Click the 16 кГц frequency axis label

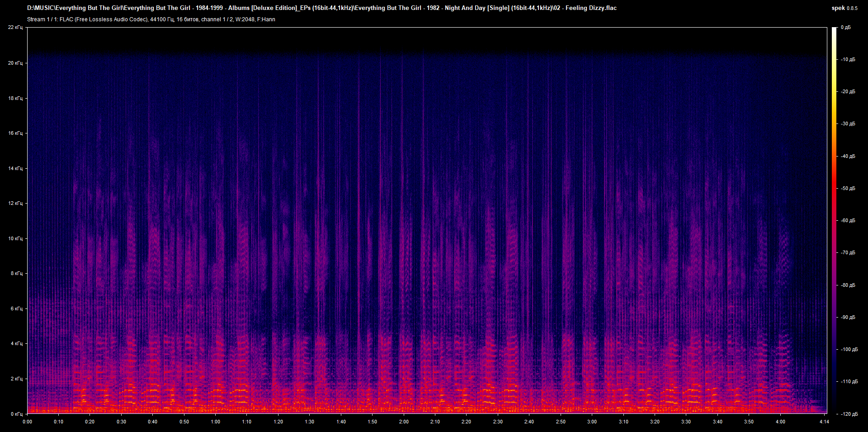(x=15, y=133)
